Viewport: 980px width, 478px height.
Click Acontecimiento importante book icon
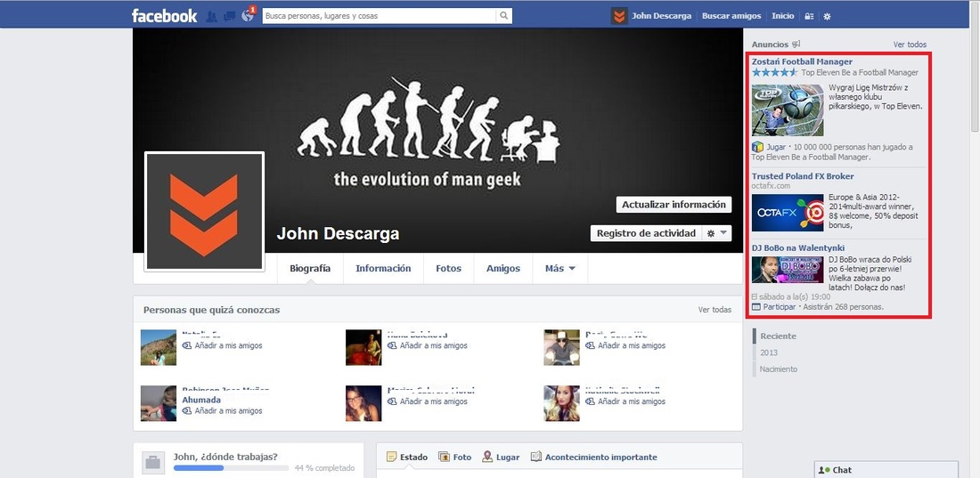535,457
